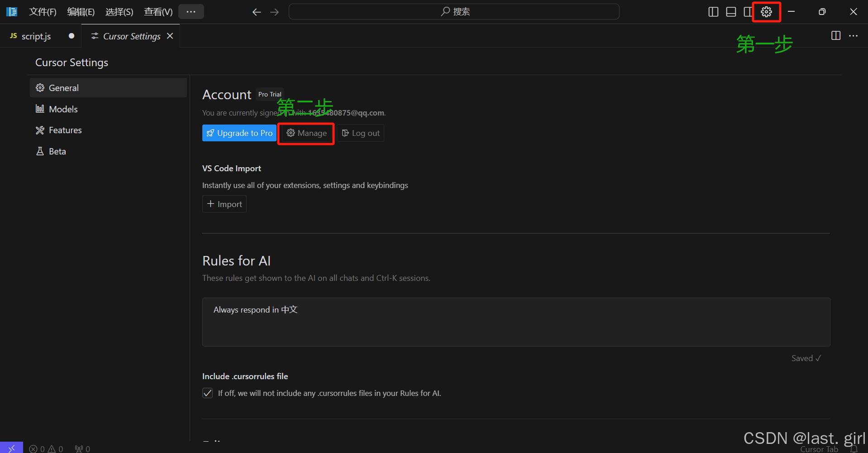Select the General settings section
Image resolution: width=868 pixels, height=453 pixels.
point(108,87)
